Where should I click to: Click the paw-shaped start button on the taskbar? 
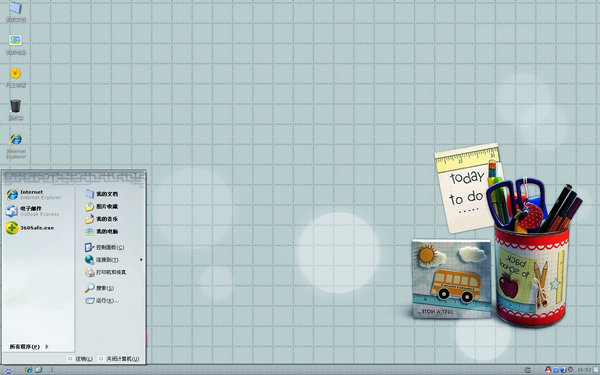[x=8, y=370]
